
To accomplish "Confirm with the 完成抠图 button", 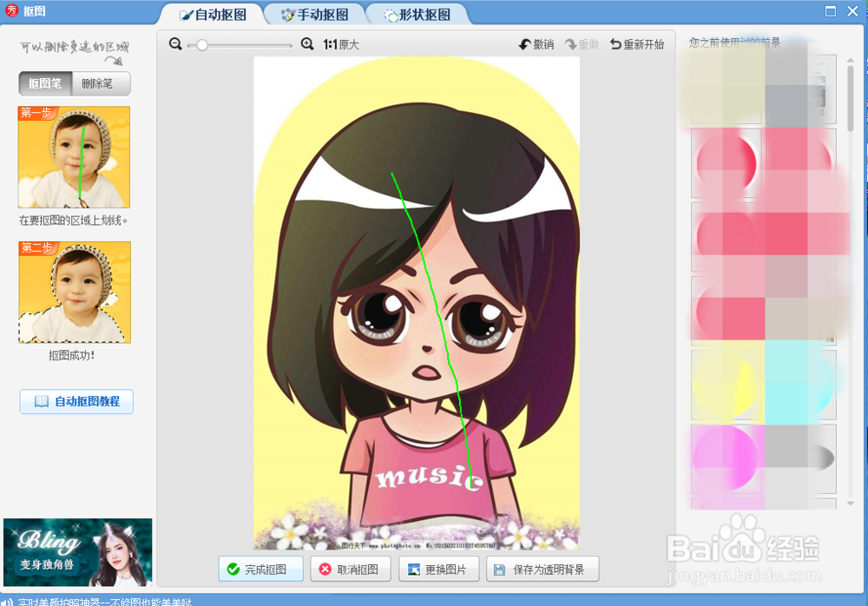I will 260,569.
